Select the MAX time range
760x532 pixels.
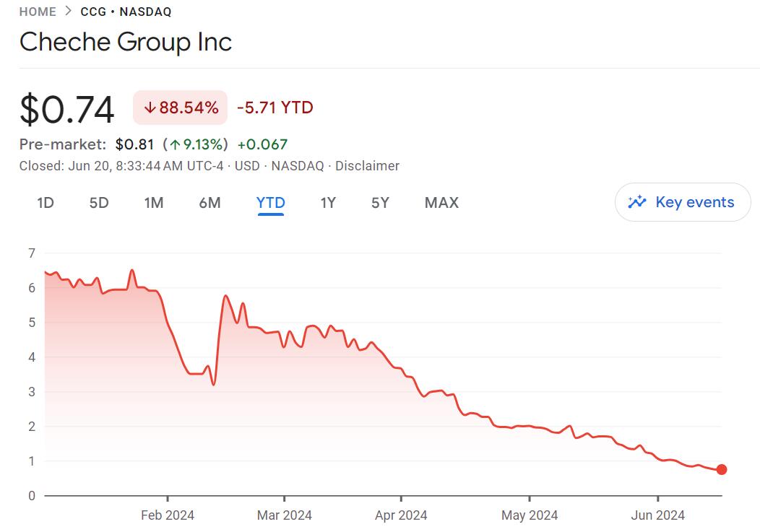pyautogui.click(x=441, y=203)
